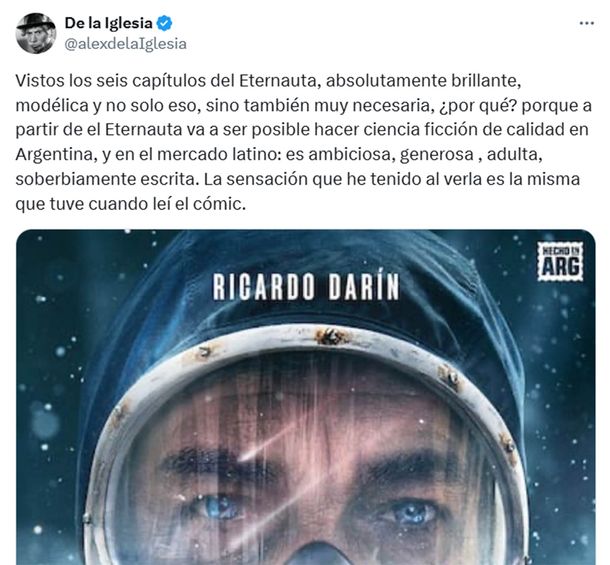Open De la Iglesia's profile avatar
This screenshot has width=610, height=565.
coord(36,33)
